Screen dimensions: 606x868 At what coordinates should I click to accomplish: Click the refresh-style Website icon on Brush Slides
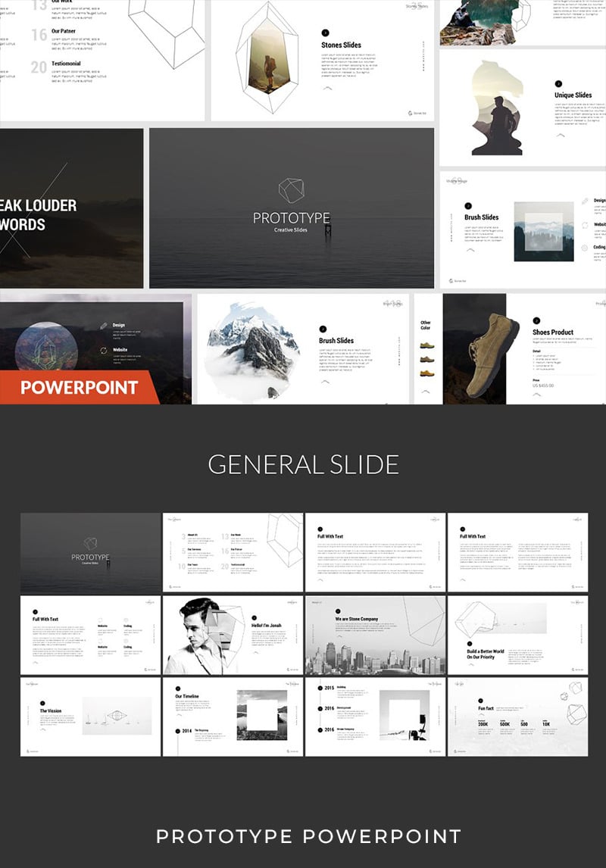584,224
